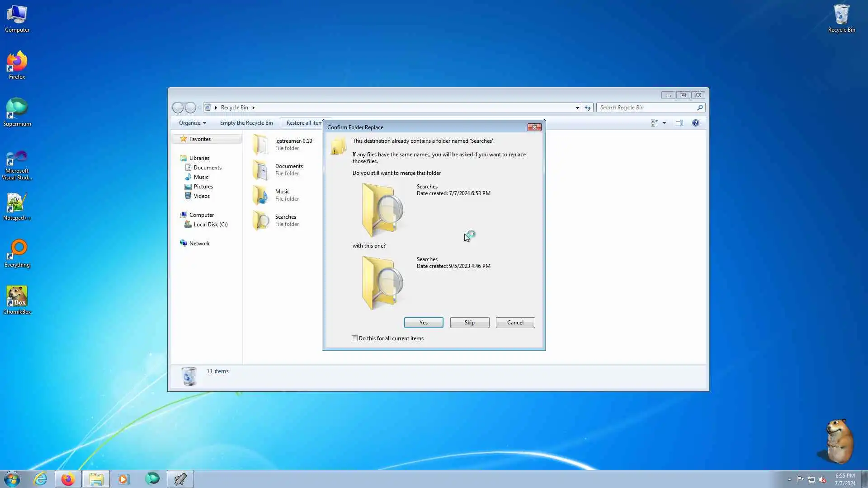Select Local Disk (C:) in navigation pane
This screenshot has height=488, width=868.
tap(210, 225)
